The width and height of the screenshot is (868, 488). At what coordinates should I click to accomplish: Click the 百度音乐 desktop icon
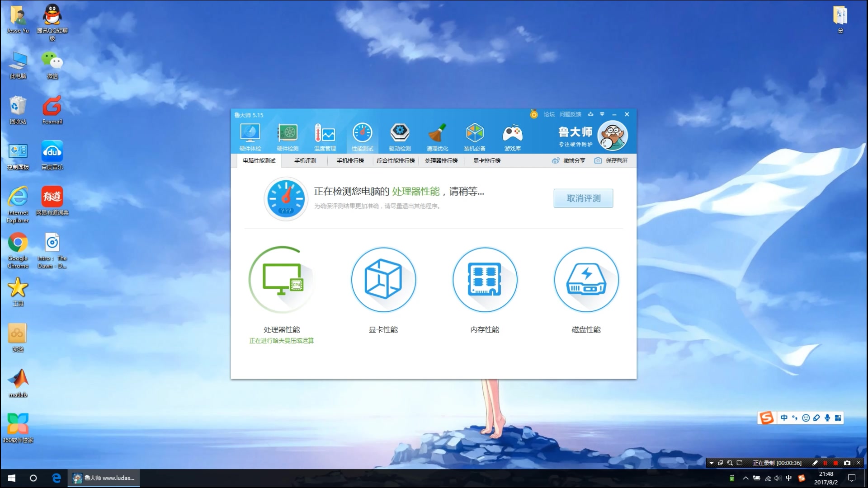[52, 155]
